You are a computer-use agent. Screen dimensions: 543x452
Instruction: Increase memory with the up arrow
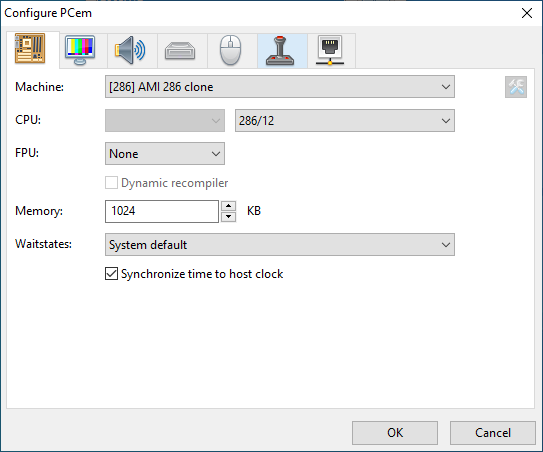229,206
